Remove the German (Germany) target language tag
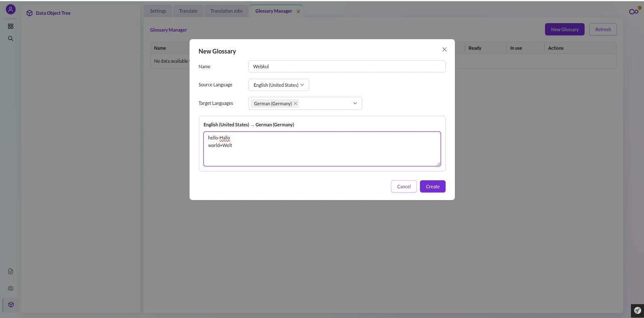 pos(296,104)
